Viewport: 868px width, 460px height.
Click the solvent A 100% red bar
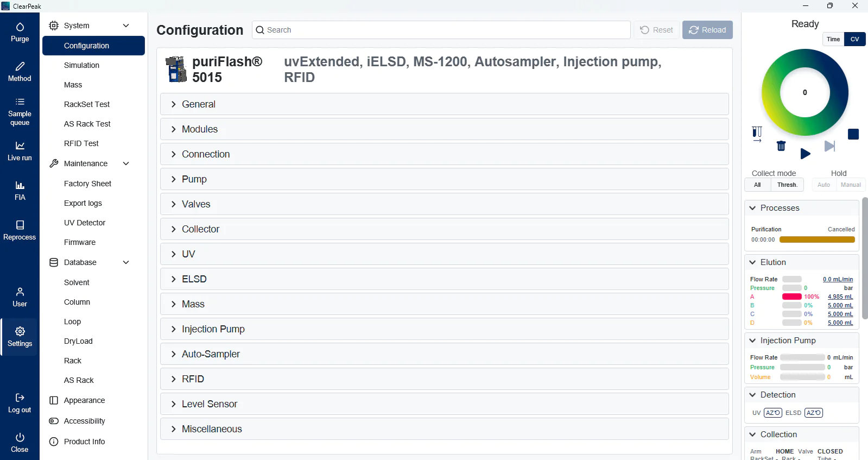pos(792,297)
